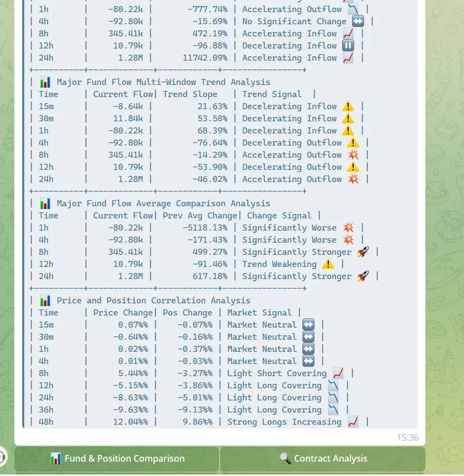Click warning icon in 15m Decelerating Inflow row
This screenshot has width=464, height=476.
click(x=348, y=106)
